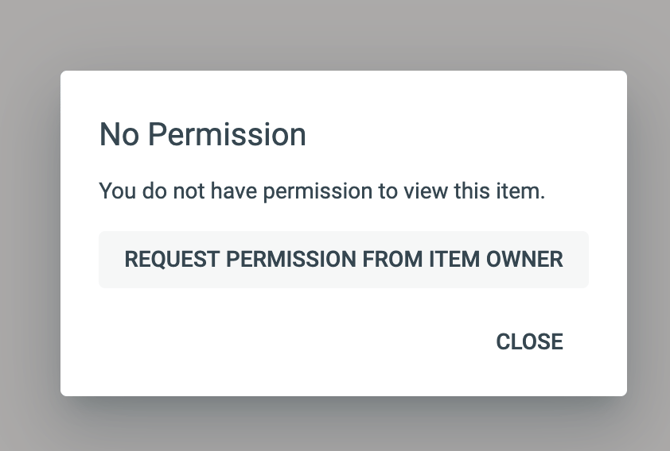The image size is (670, 451).
Task: Click the words ITEM OWNER on button
Action: [496, 259]
